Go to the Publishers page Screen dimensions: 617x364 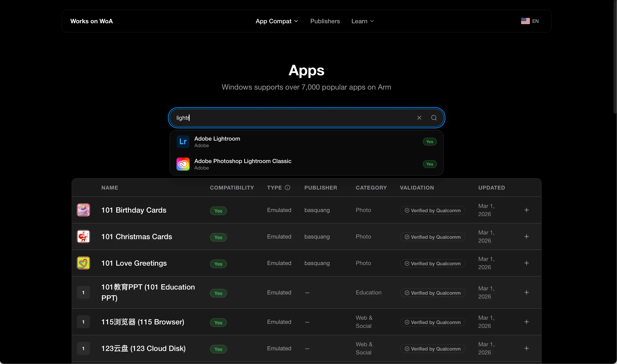tap(325, 21)
